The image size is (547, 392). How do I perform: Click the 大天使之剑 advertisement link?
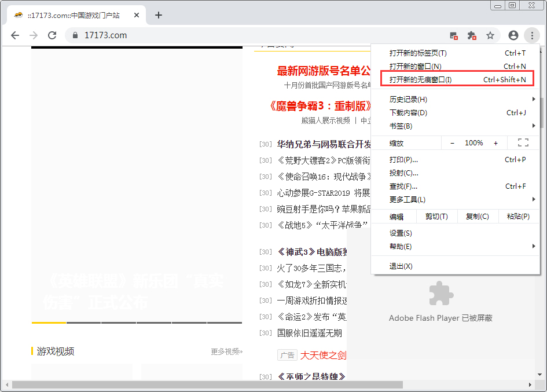322,355
